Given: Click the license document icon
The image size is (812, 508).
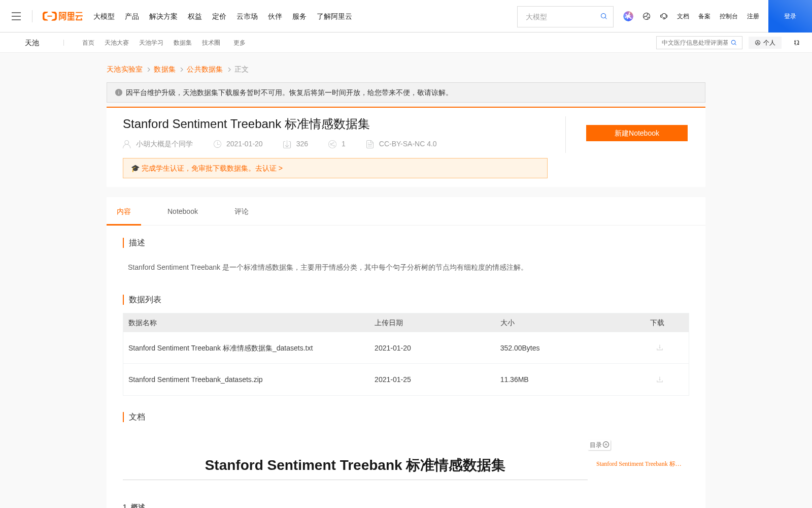Looking at the screenshot, I should pos(370,144).
